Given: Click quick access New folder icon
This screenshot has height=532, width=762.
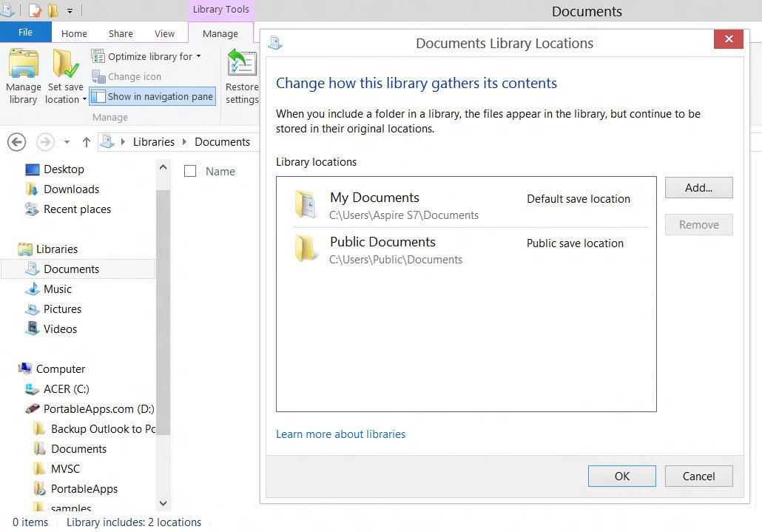Looking at the screenshot, I should click(53, 10).
